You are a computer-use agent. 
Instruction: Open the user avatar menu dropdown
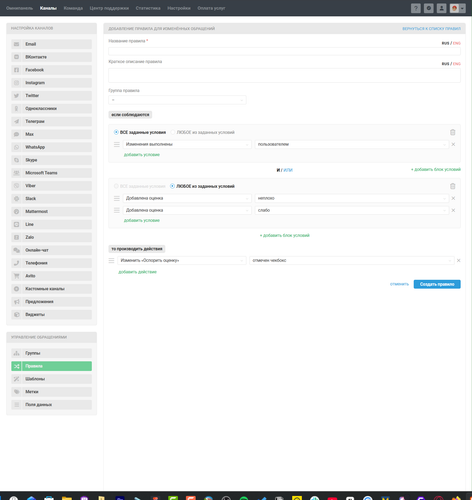[458, 8]
